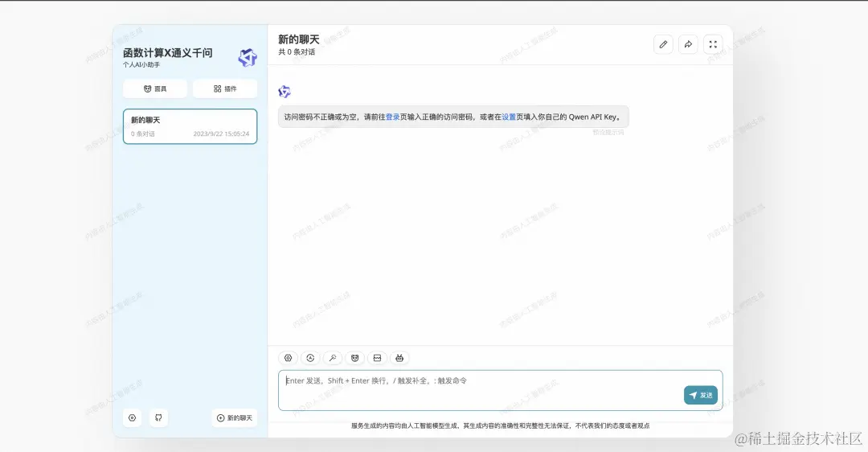
Task: Click the 预设提示词 label under message
Action: click(608, 133)
